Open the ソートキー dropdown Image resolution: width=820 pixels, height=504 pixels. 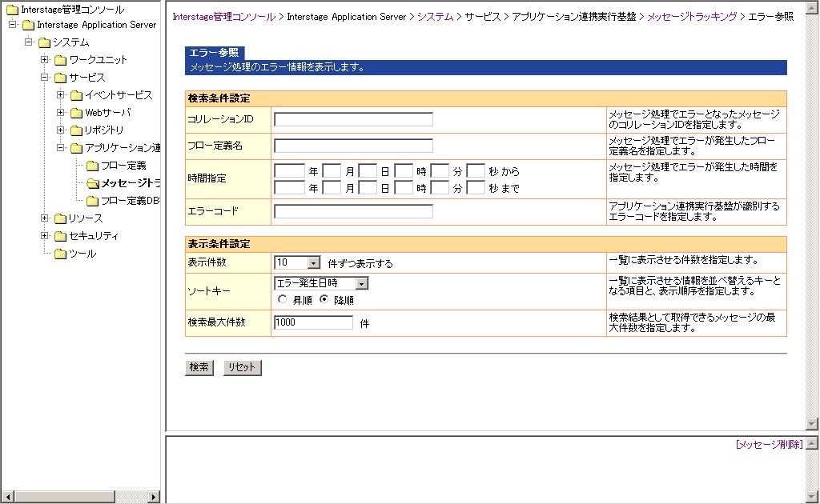point(361,283)
